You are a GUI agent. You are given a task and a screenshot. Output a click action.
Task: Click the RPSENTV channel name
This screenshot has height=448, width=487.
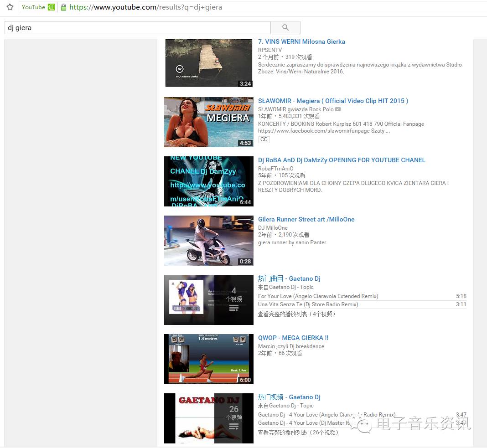click(x=270, y=50)
